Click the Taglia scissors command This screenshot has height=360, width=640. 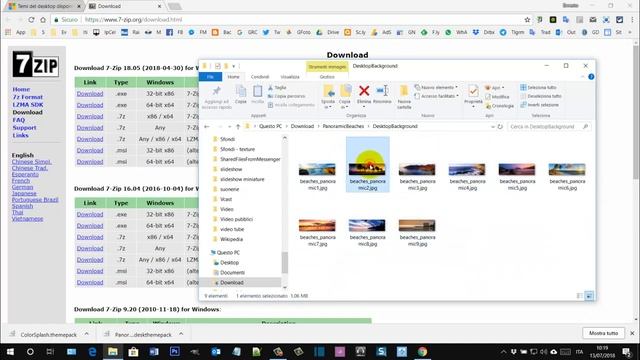pos(277,87)
